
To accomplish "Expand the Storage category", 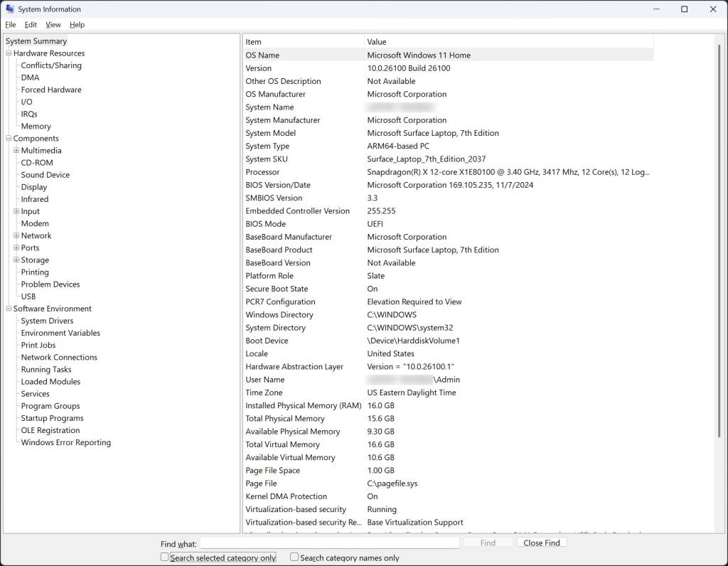I will tap(16, 260).
